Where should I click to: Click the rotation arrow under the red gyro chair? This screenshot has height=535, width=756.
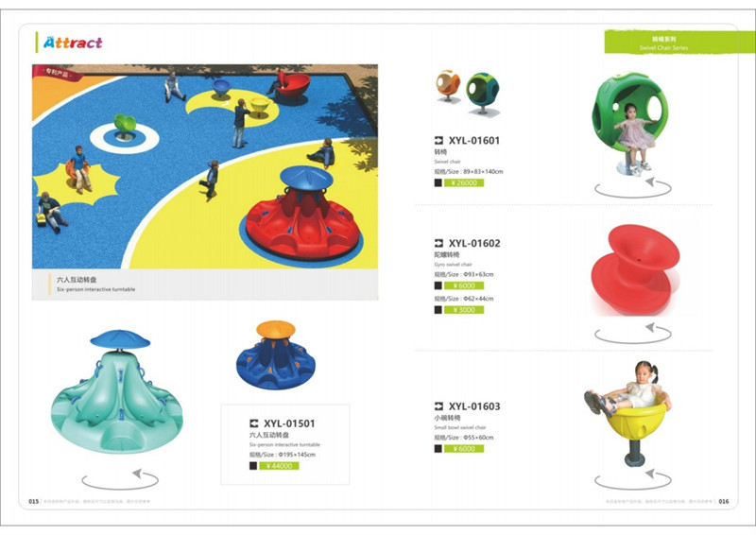tap(632, 334)
